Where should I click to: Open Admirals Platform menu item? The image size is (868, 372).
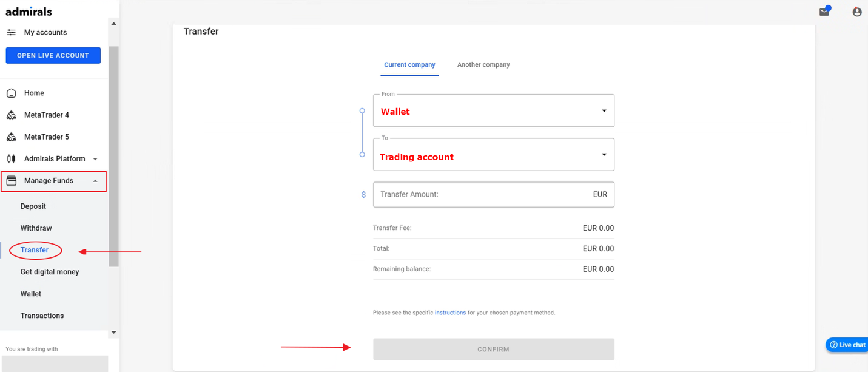pyautogui.click(x=54, y=158)
